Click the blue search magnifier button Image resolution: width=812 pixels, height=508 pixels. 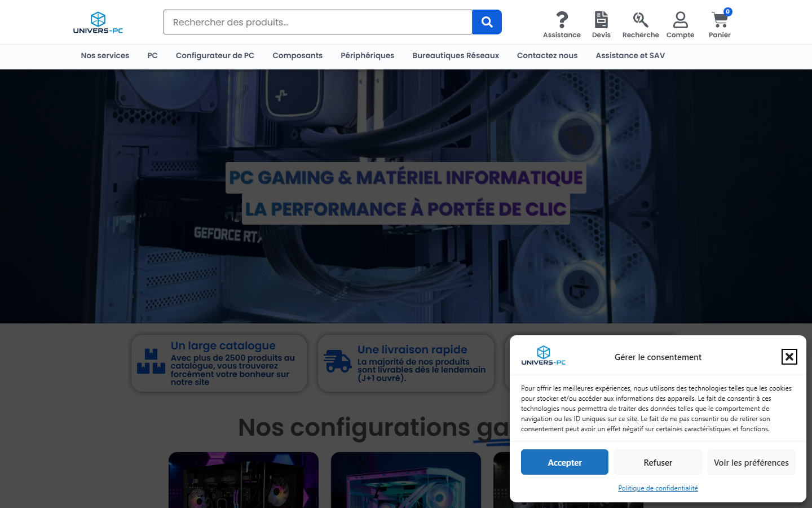coord(487,22)
